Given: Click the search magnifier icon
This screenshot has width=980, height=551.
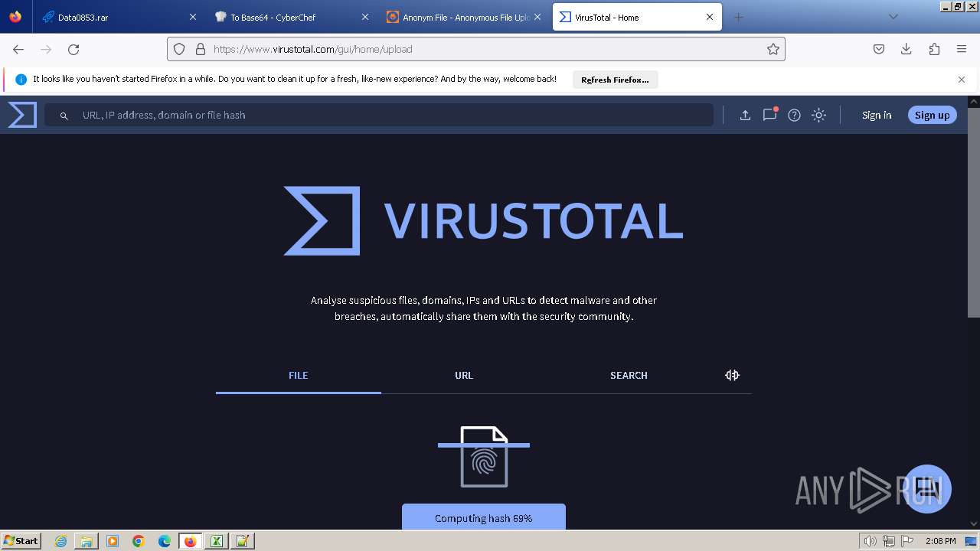Looking at the screenshot, I should [x=64, y=116].
